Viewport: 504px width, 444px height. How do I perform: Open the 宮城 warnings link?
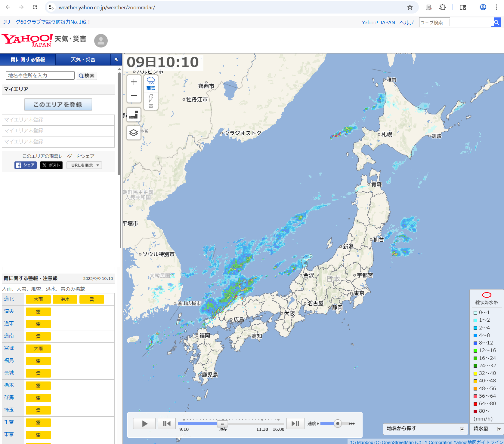9,348
